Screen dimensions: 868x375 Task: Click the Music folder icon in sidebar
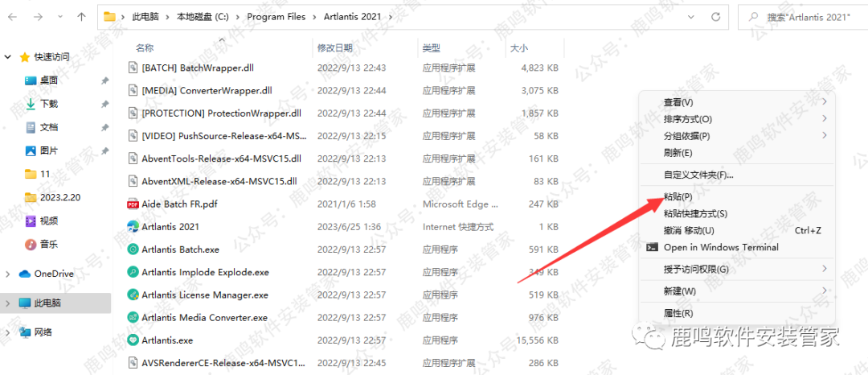click(x=31, y=244)
